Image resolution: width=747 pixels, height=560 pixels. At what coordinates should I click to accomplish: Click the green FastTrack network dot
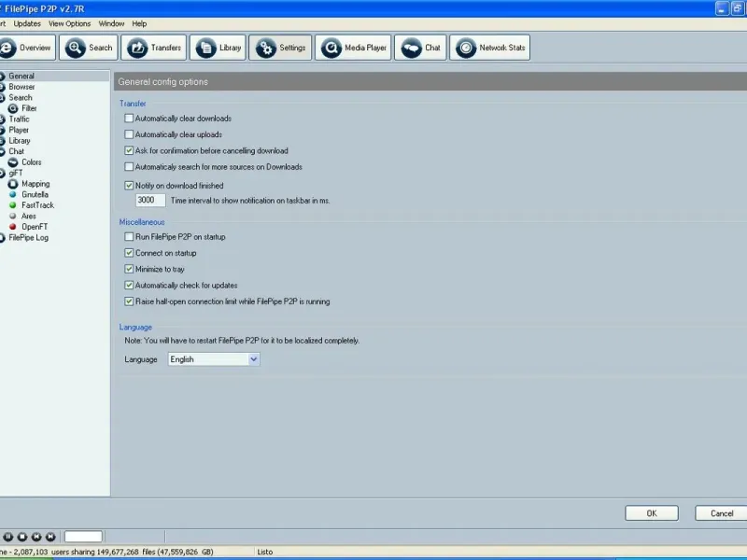tap(13, 205)
